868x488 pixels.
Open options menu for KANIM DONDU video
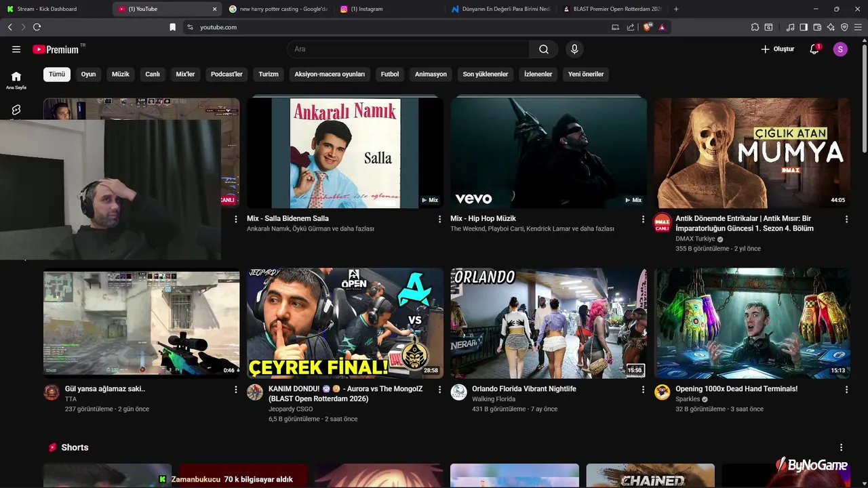tap(439, 390)
